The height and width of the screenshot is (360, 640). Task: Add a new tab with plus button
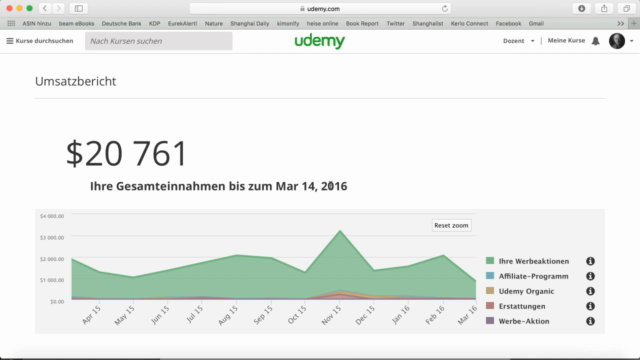pyautogui.click(x=634, y=24)
